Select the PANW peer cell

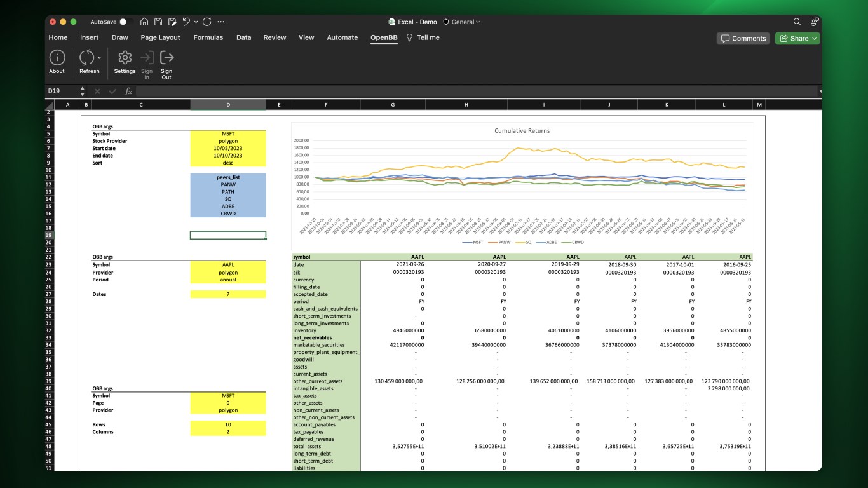(228, 184)
